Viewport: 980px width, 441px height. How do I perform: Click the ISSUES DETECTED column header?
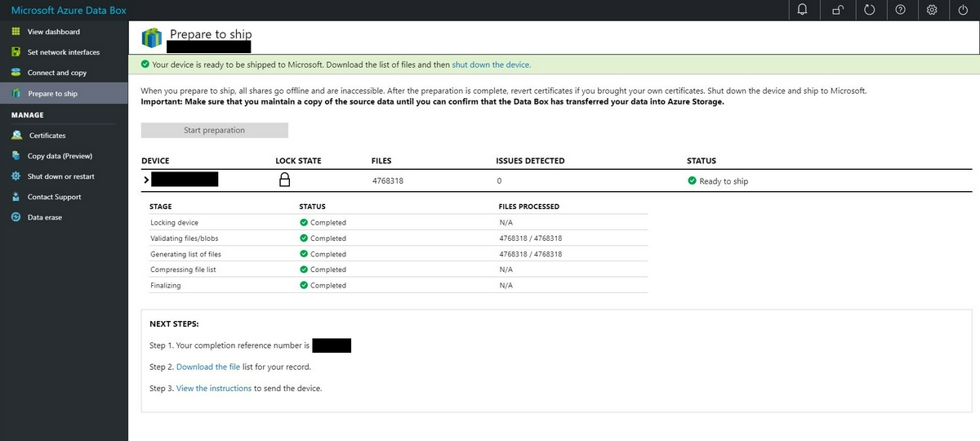pos(530,161)
